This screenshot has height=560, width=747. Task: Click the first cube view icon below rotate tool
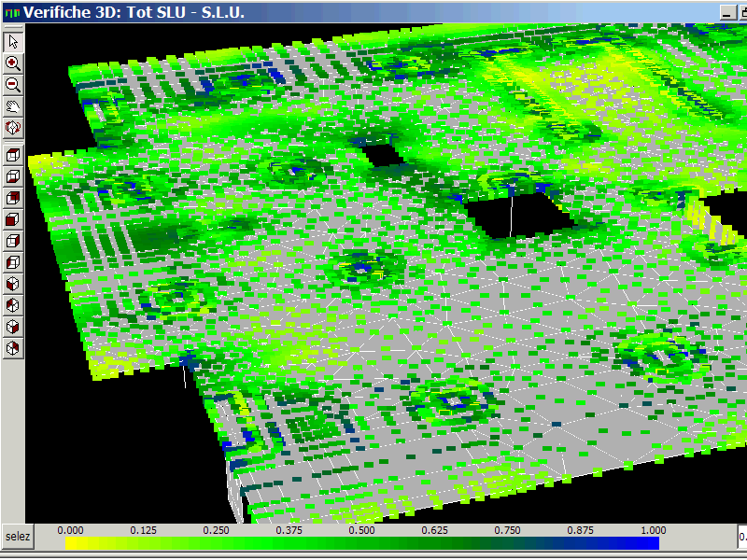coord(13,155)
